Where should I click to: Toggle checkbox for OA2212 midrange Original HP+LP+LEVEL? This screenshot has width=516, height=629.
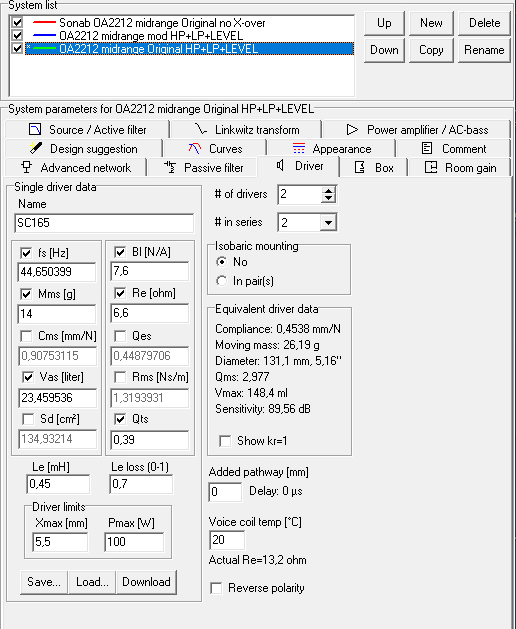tap(17, 49)
